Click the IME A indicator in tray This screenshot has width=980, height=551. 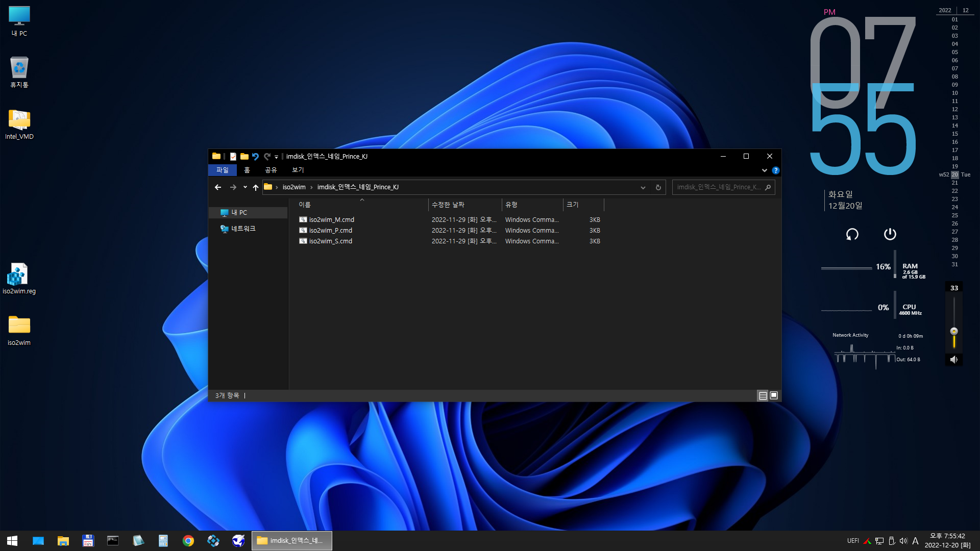pos(915,541)
